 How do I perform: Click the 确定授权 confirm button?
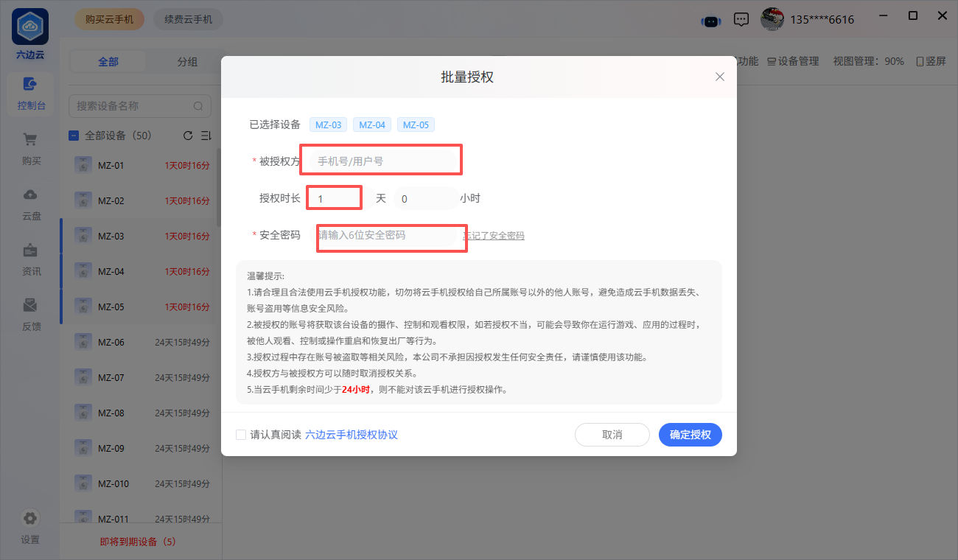click(x=690, y=435)
